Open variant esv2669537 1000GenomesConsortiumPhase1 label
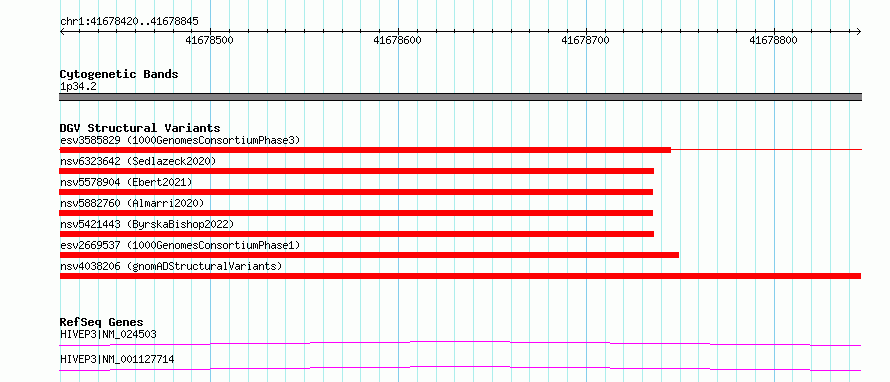Image resolution: width=890 pixels, height=382 pixels. pyautogui.click(x=180, y=245)
